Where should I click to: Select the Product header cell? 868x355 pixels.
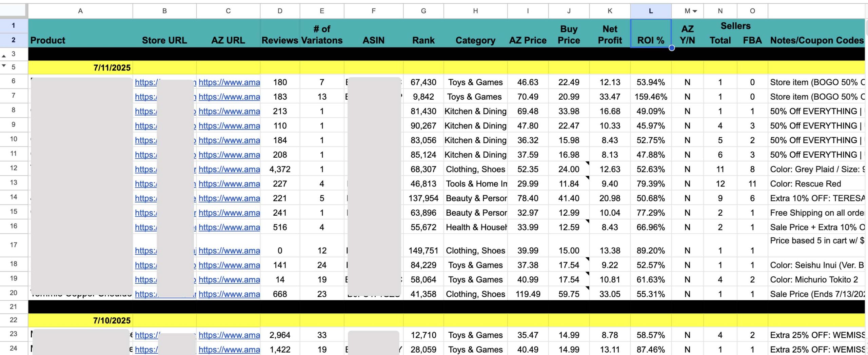[x=80, y=33]
